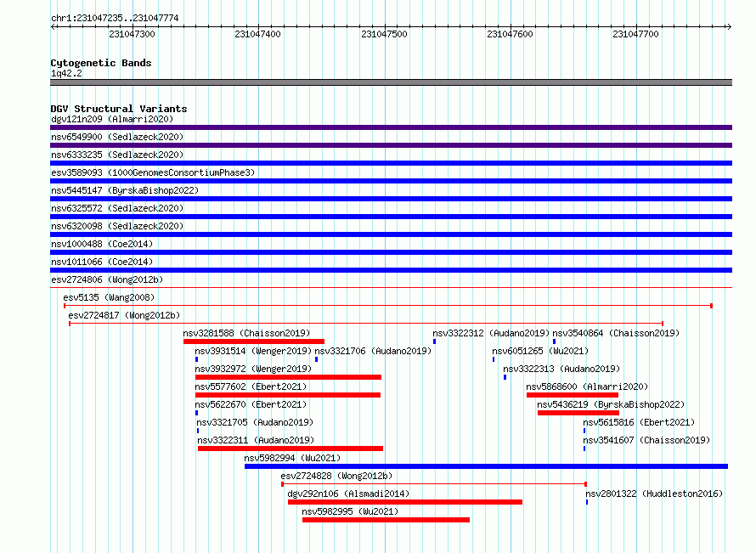Open the esv5135 (Wang2008) label
This screenshot has height=553, width=756.
pyautogui.click(x=109, y=297)
